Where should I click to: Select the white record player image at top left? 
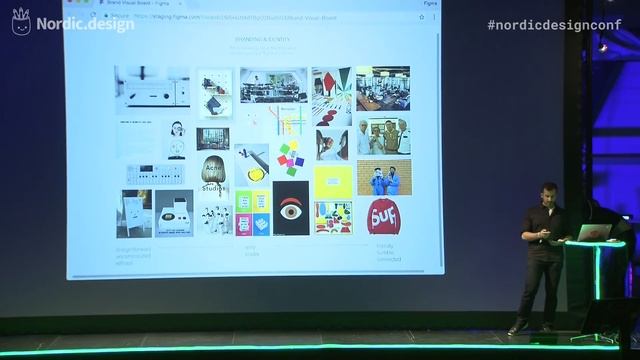[153, 89]
